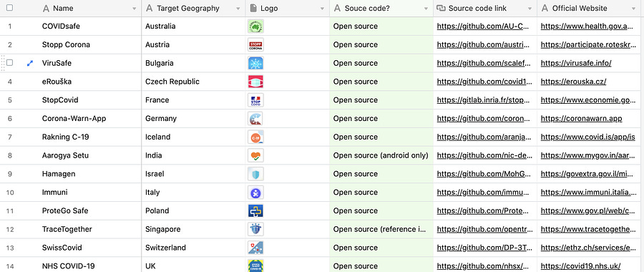Screen dimensions: 644x272
Task: Select 'Open source (android only)' cell
Action: click(x=381, y=156)
